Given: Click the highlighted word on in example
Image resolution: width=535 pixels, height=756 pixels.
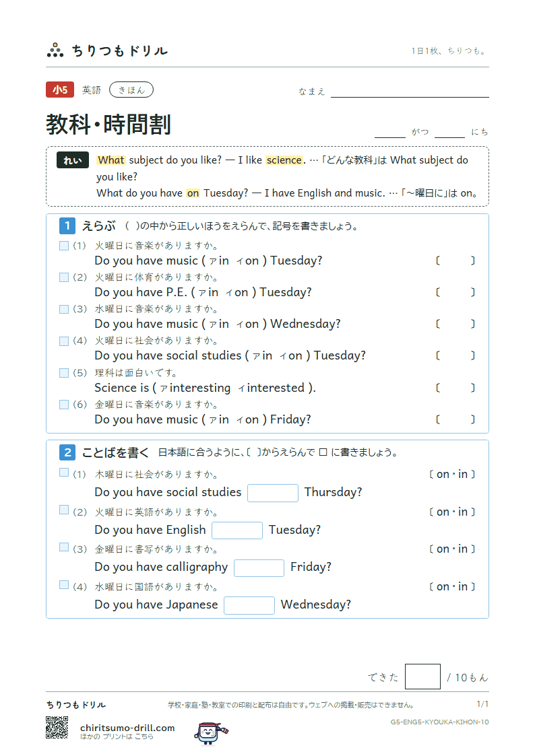Looking at the screenshot, I should tap(193, 193).
